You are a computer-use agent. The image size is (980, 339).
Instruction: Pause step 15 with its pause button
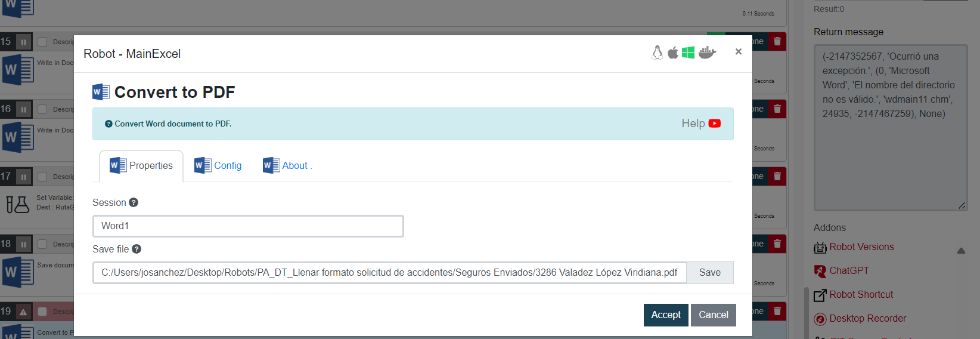tap(23, 42)
